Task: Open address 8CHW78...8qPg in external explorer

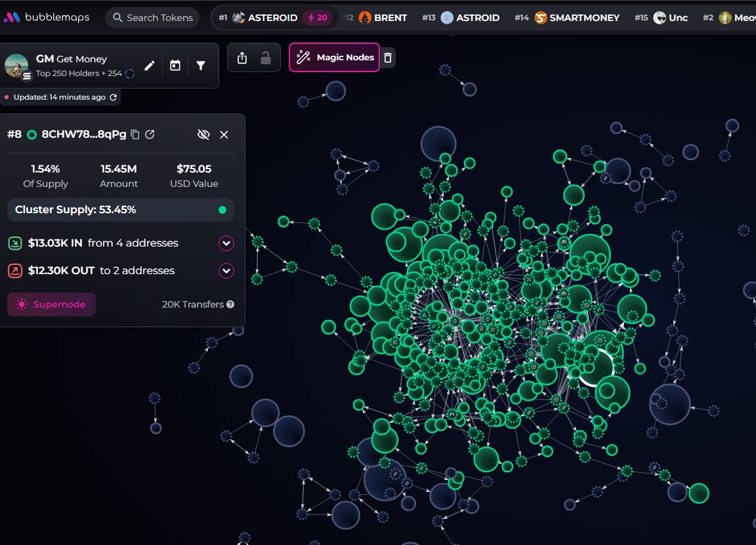Action: pyautogui.click(x=150, y=134)
